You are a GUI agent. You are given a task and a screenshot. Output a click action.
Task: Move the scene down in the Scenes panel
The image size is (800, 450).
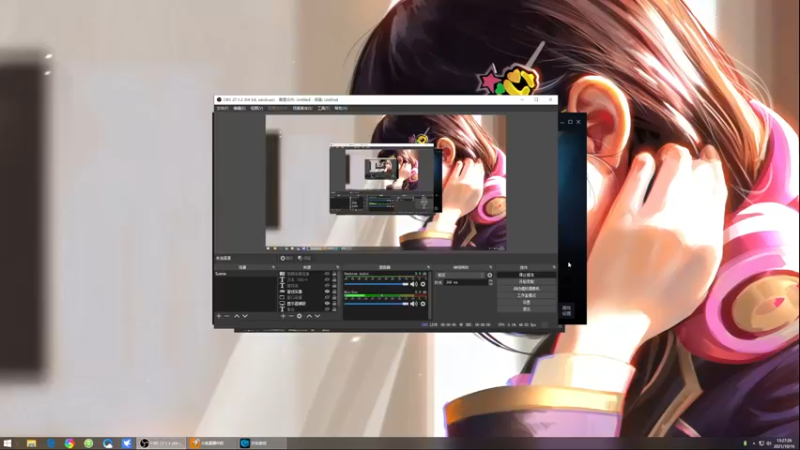point(245,316)
